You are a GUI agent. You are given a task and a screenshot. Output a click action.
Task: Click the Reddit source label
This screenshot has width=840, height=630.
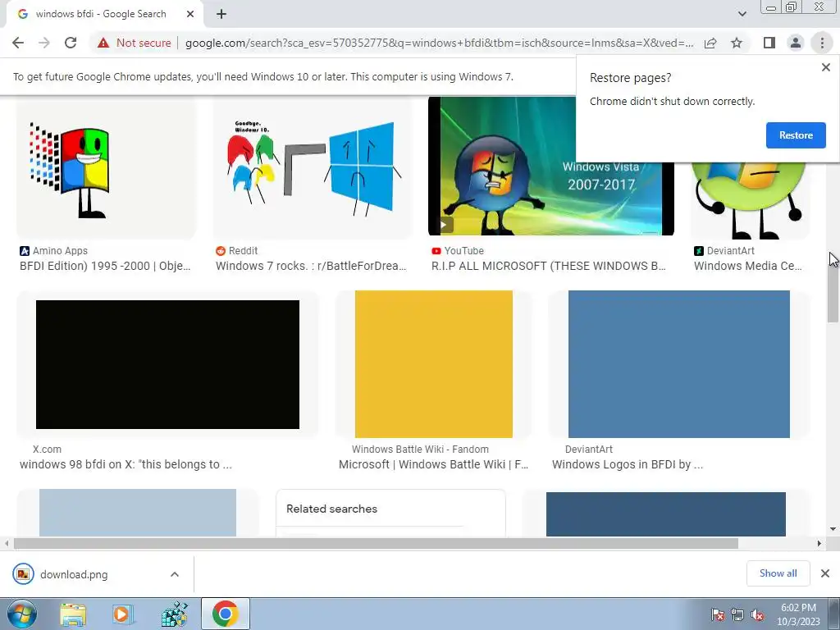click(237, 251)
